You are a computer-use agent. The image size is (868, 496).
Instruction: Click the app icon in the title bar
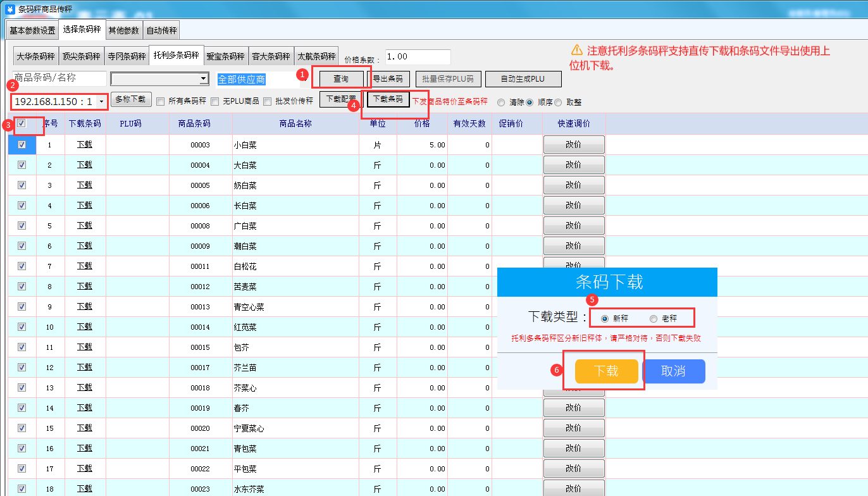[x=9, y=9]
